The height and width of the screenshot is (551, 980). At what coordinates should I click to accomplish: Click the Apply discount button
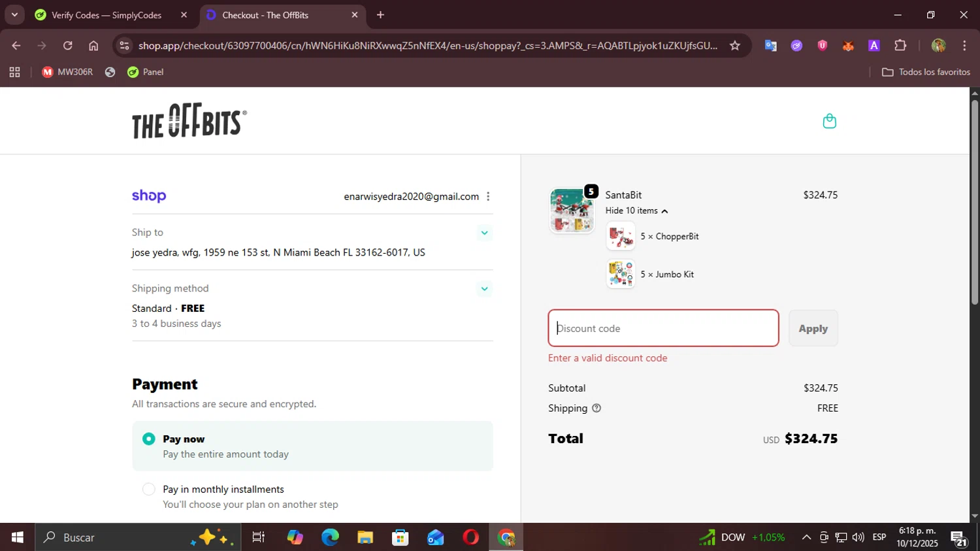tap(813, 328)
